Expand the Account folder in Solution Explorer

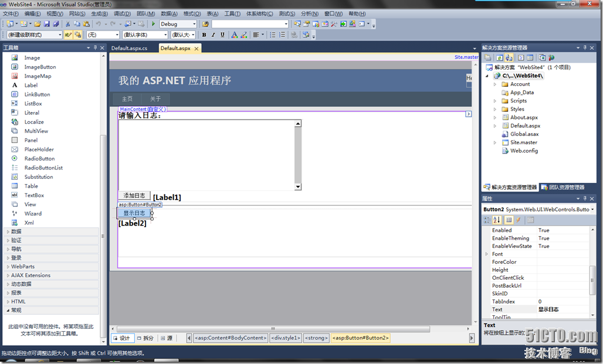coord(495,84)
